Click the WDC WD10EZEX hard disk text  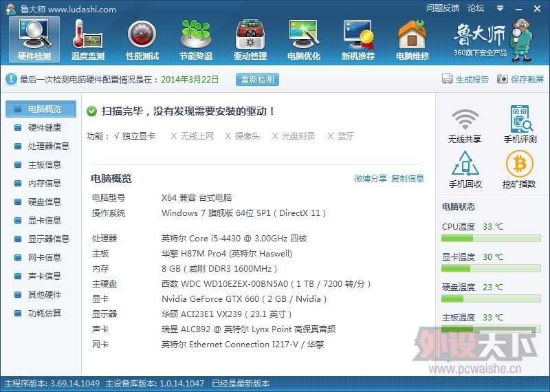(x=266, y=283)
